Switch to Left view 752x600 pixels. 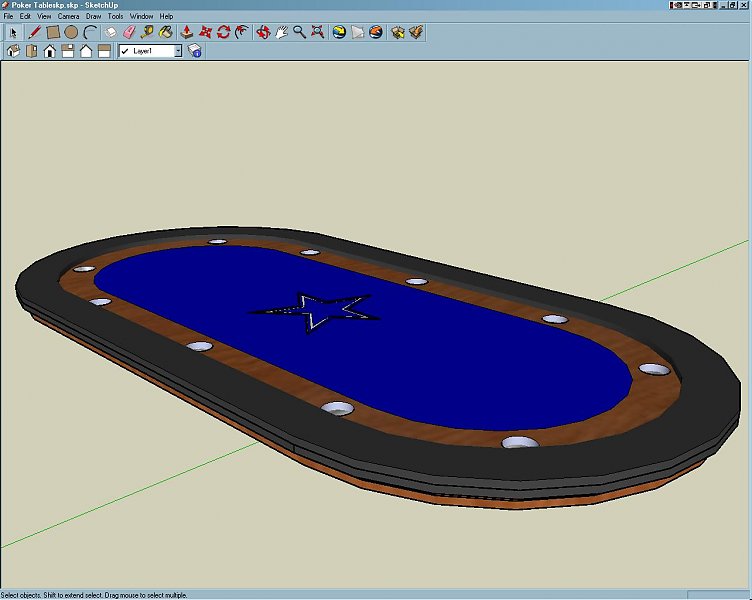[x=104, y=51]
